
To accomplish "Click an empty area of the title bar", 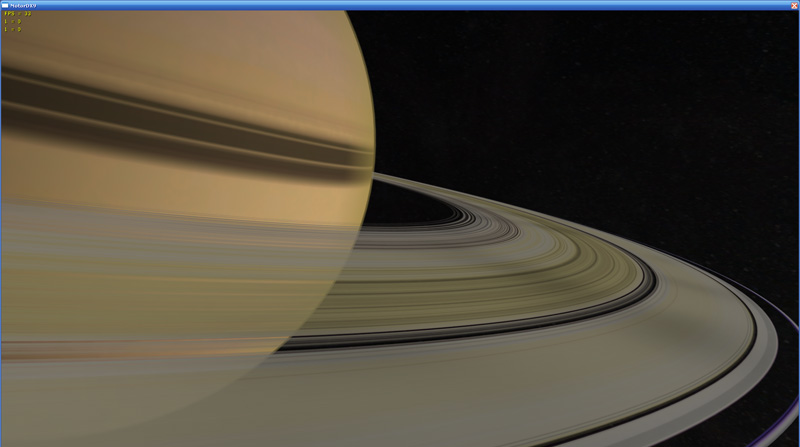I will [x=400, y=5].
